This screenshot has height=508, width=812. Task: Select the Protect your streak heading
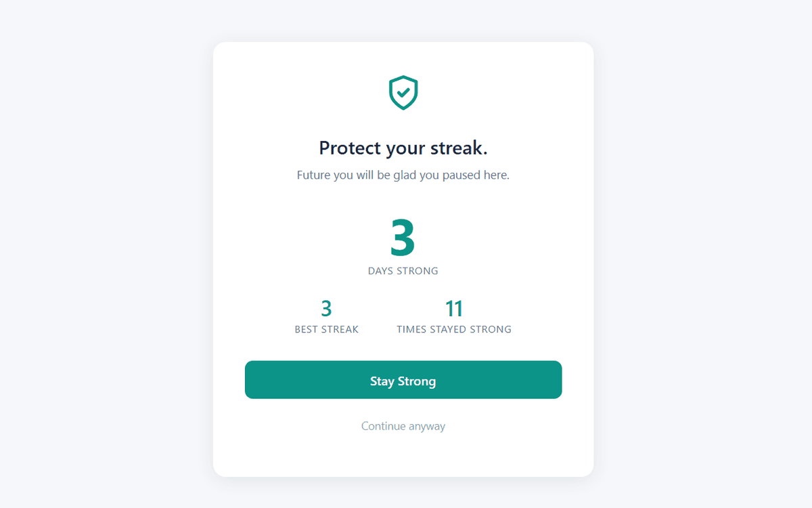point(403,148)
